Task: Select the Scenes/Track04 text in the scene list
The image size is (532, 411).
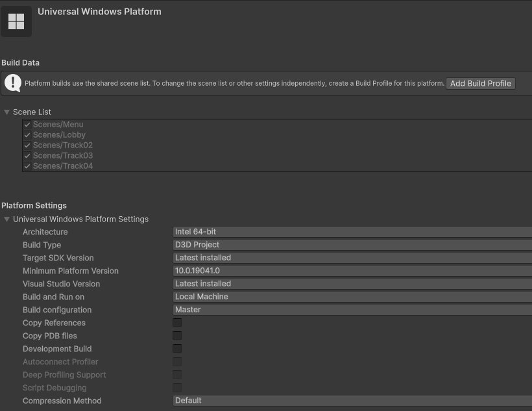Action: [63, 166]
